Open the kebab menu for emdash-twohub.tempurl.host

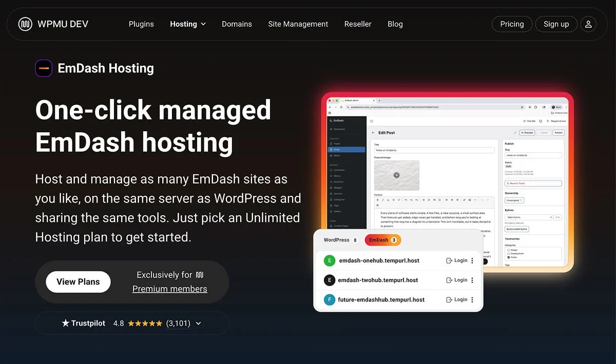pos(472,280)
